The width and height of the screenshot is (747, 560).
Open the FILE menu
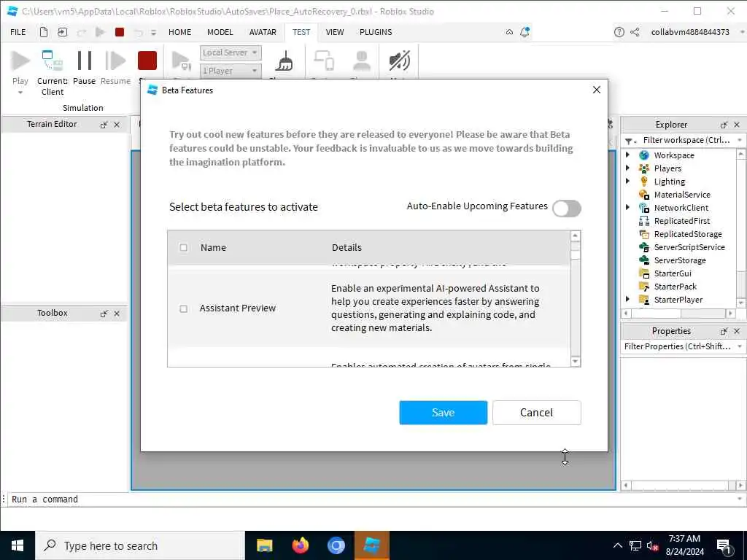(x=18, y=32)
